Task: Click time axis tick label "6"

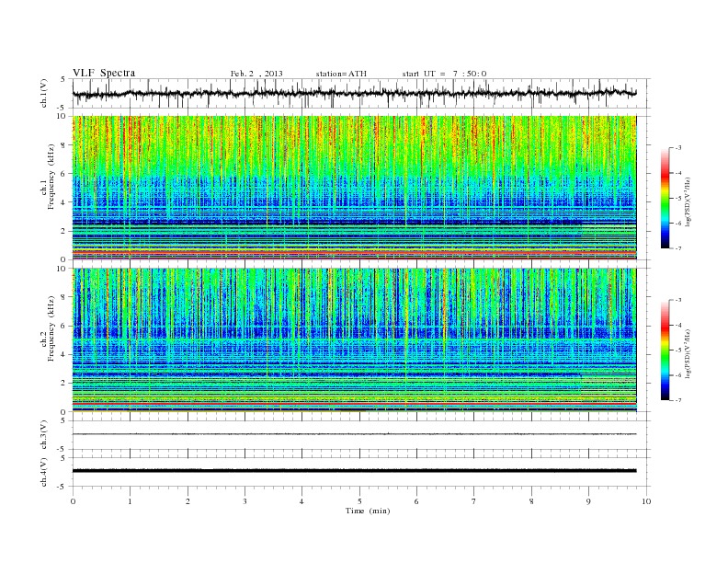Action: [416, 501]
